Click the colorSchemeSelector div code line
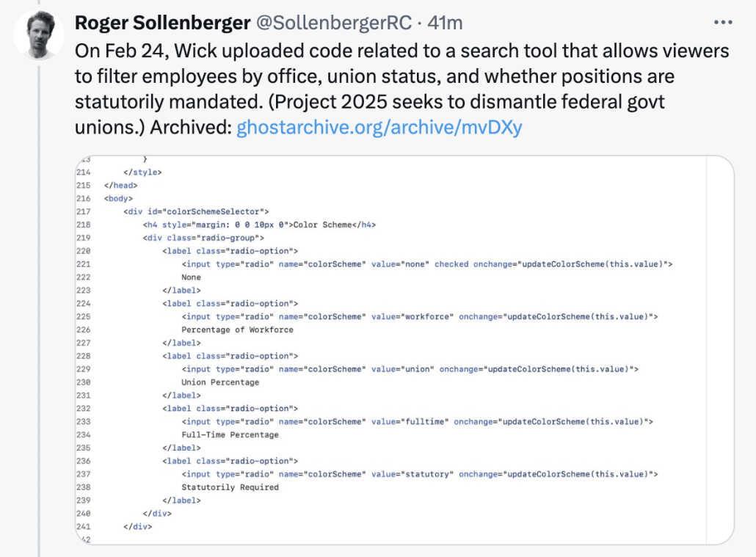This screenshot has height=557, width=756. tap(198, 211)
